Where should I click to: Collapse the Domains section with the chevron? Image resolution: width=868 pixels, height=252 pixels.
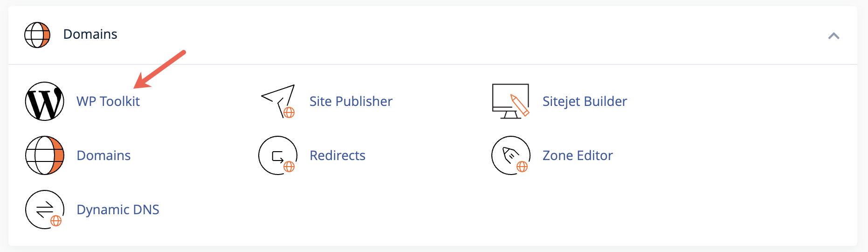point(834,35)
